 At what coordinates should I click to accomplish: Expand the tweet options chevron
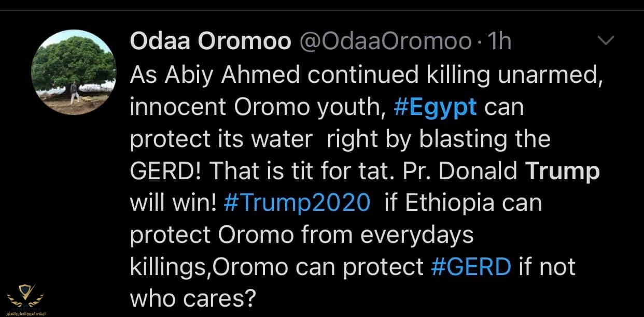[606, 40]
